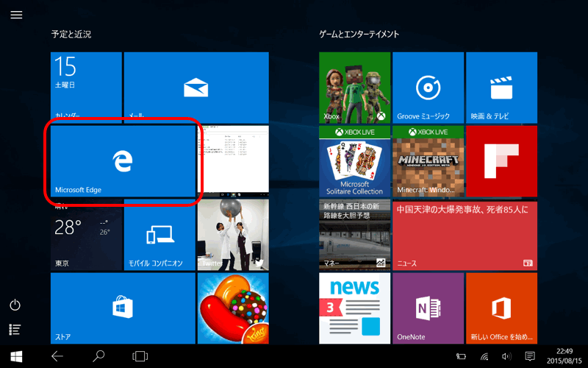Viewport: 588px width, 368px height.
Task: Open the Groove Music tile
Action: [x=429, y=88]
